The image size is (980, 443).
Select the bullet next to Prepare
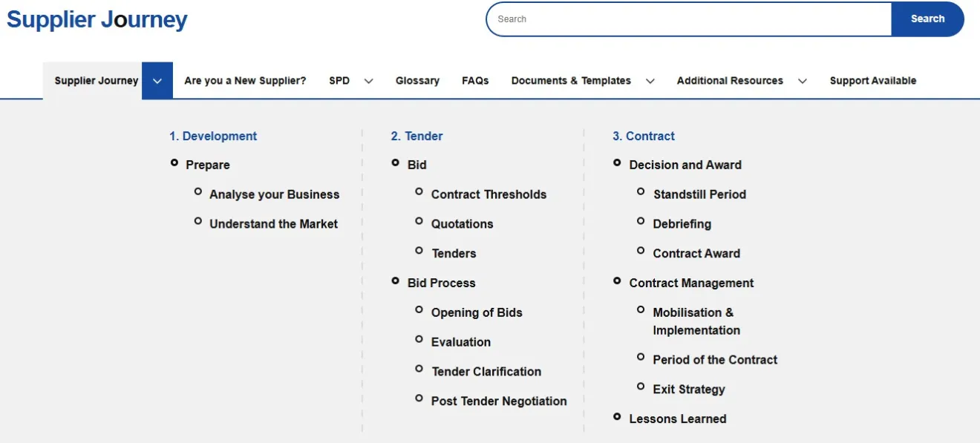tap(174, 161)
